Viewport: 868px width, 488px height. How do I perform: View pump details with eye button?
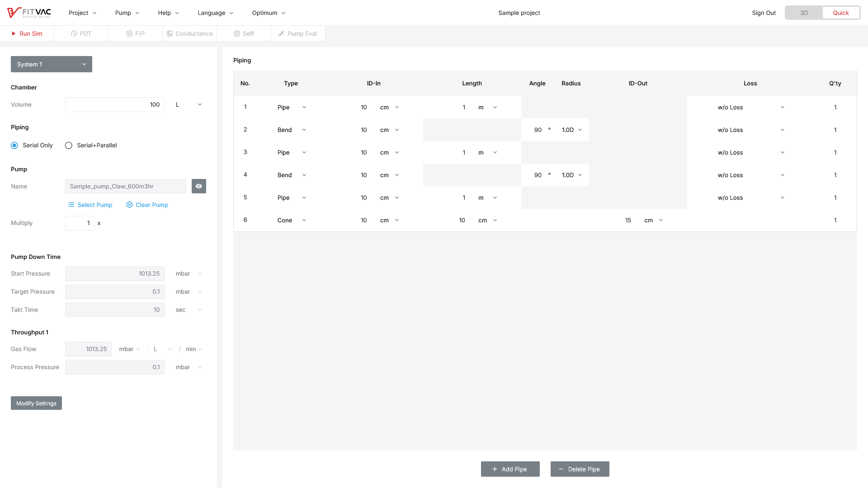199,186
